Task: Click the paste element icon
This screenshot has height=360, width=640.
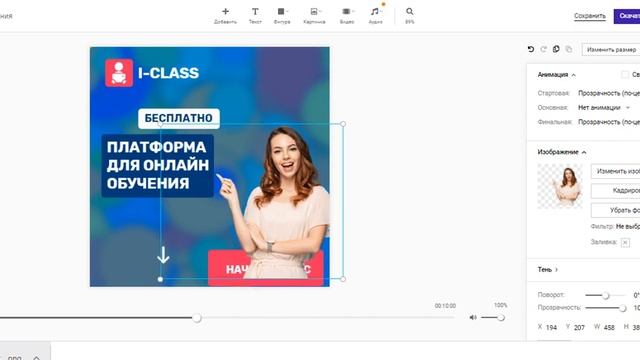Action: click(x=569, y=49)
